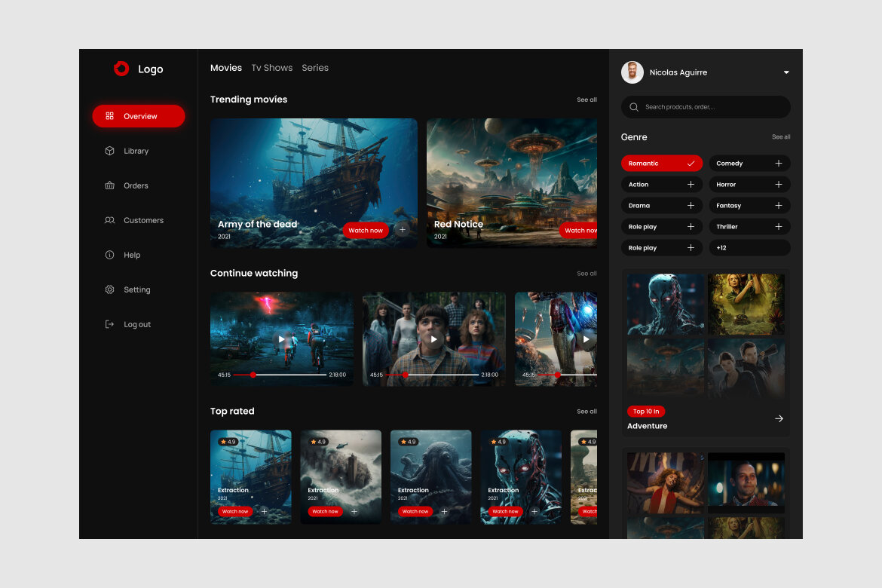The height and width of the screenshot is (588, 882).
Task: Open the jungle woman Adventure thumbnail
Action: (x=746, y=305)
